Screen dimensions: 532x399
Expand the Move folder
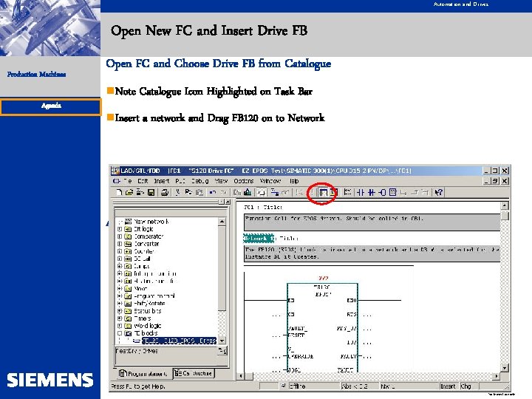(x=120, y=288)
